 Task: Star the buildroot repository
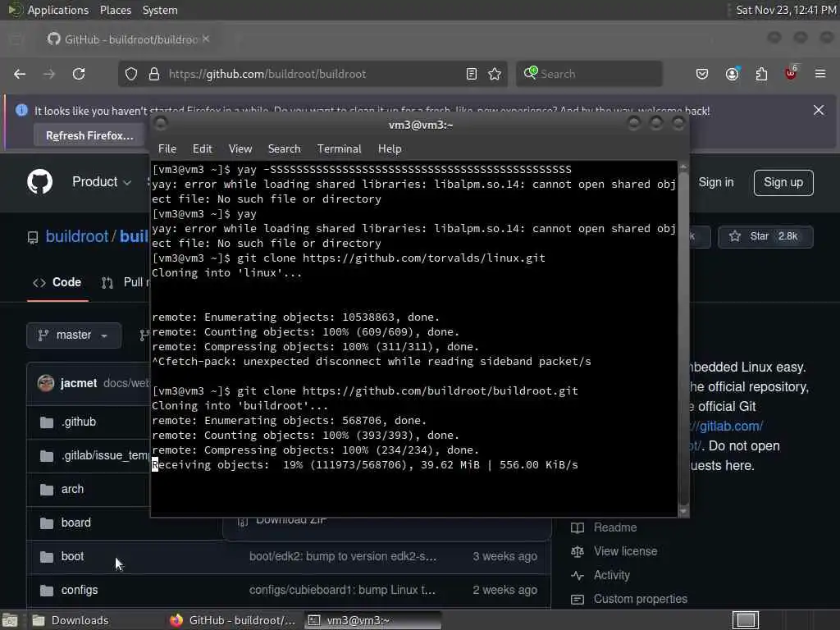[765, 236]
